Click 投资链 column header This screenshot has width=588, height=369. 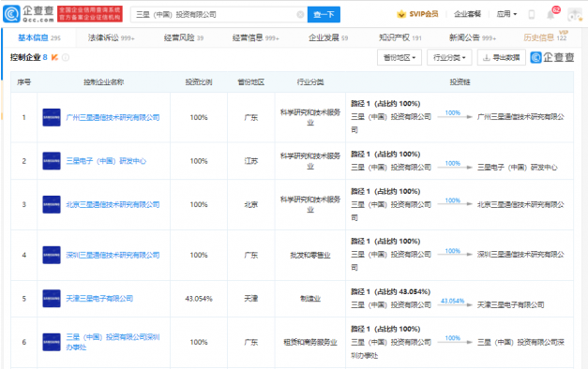460,82
